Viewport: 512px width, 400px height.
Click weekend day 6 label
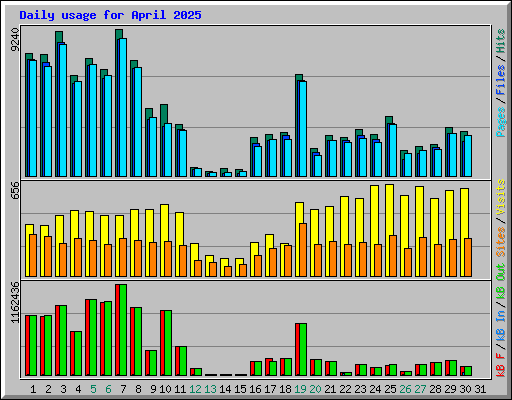pos(108,389)
